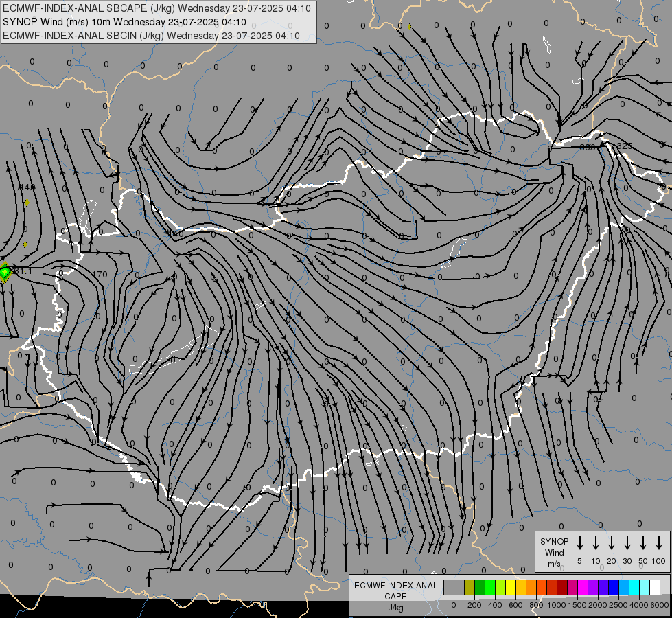Click the ECMWF-INDEX-ANAL SBCAPE title line

tap(157, 8)
